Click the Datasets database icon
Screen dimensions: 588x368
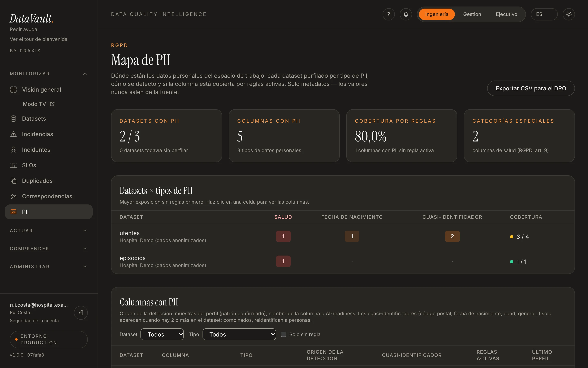pyautogui.click(x=13, y=119)
